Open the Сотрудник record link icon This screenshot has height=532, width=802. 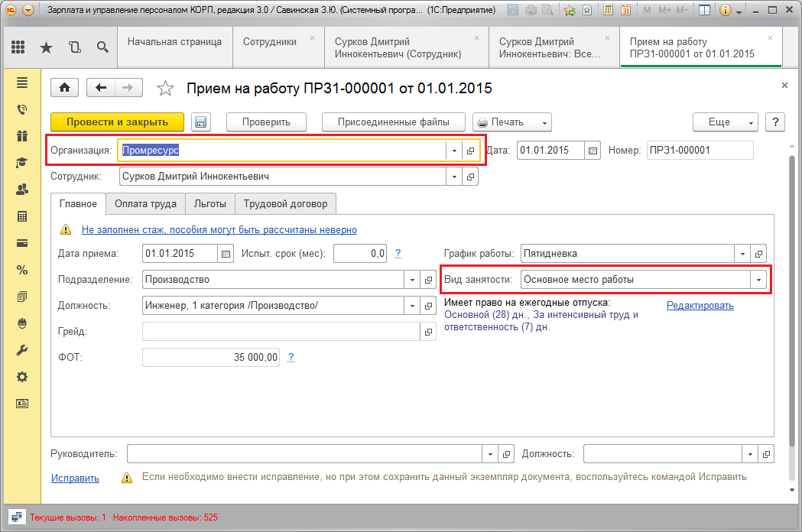coord(470,177)
